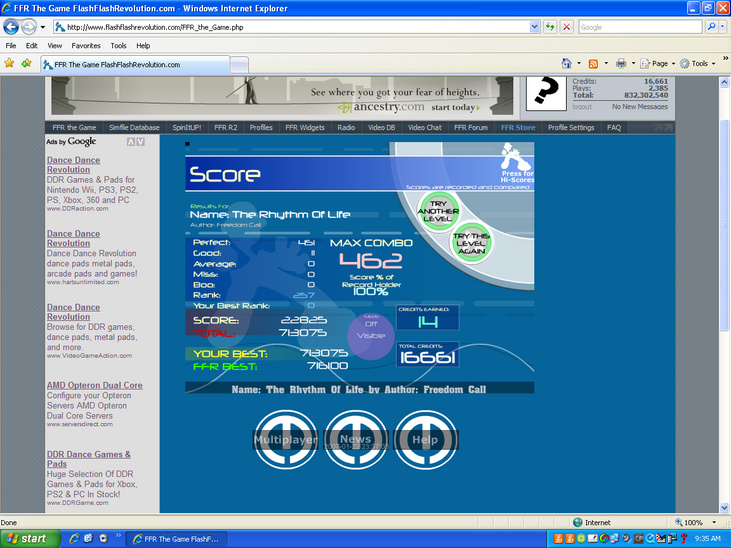This screenshot has width=731, height=548.
Task: Click the search magnifier icon
Action: click(711, 27)
